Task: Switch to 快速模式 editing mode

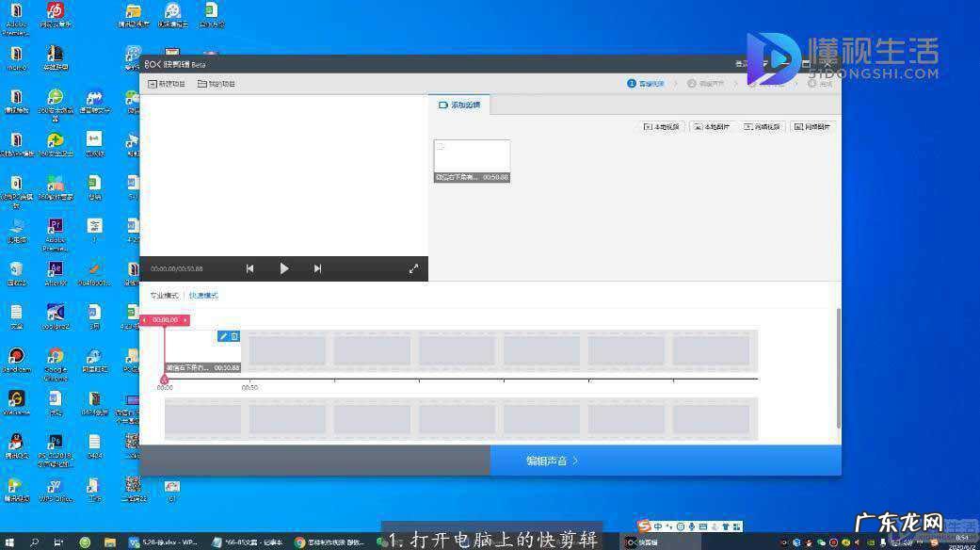Action: coord(203,295)
